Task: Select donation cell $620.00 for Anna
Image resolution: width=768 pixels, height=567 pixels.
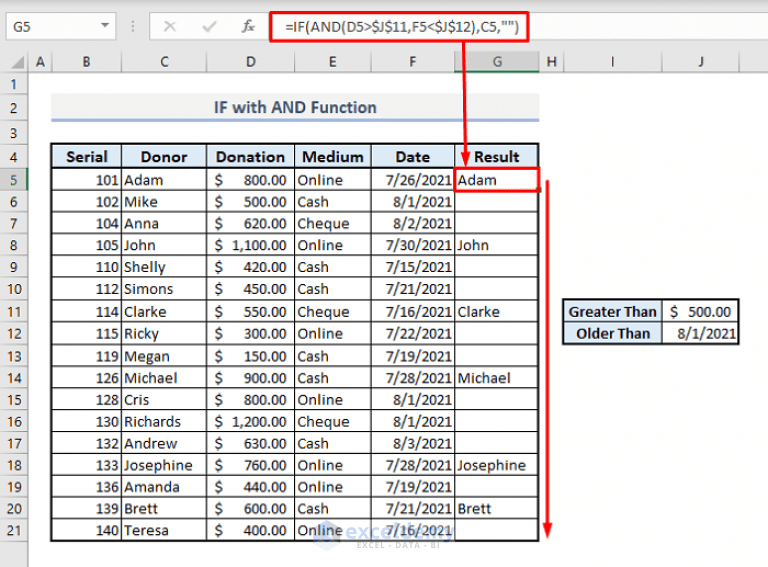Action: click(251, 223)
